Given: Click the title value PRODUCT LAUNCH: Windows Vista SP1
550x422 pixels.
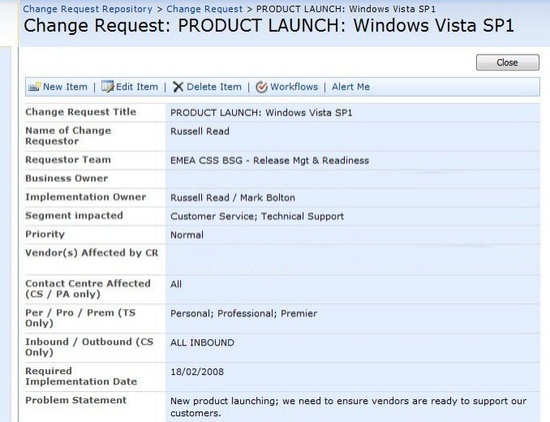Looking at the screenshot, I should (261, 113).
